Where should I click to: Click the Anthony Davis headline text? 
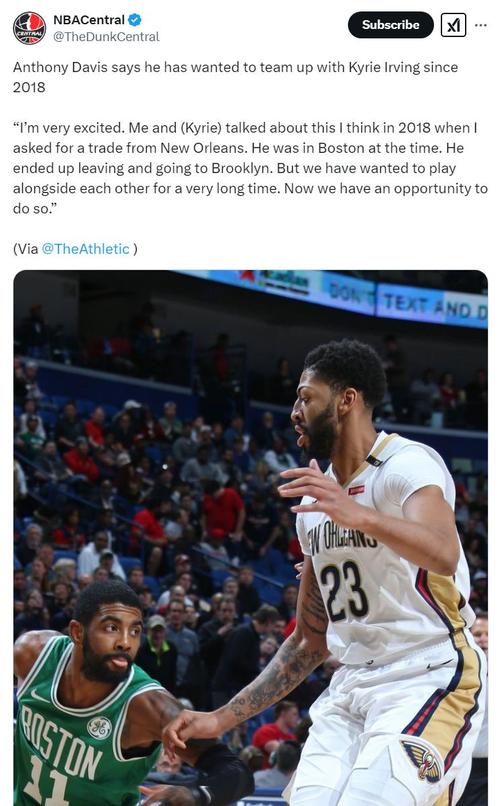coord(235,77)
